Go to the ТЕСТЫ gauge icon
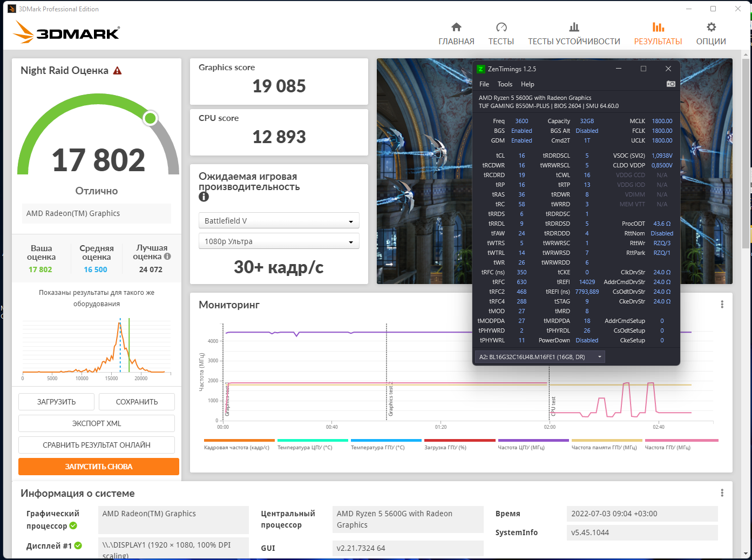The height and width of the screenshot is (560, 752). tap(501, 27)
